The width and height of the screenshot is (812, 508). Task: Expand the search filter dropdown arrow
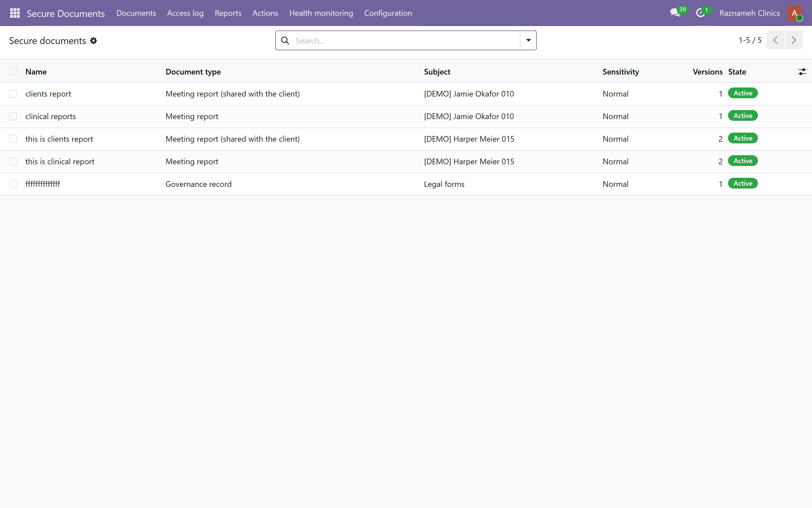pyautogui.click(x=528, y=40)
